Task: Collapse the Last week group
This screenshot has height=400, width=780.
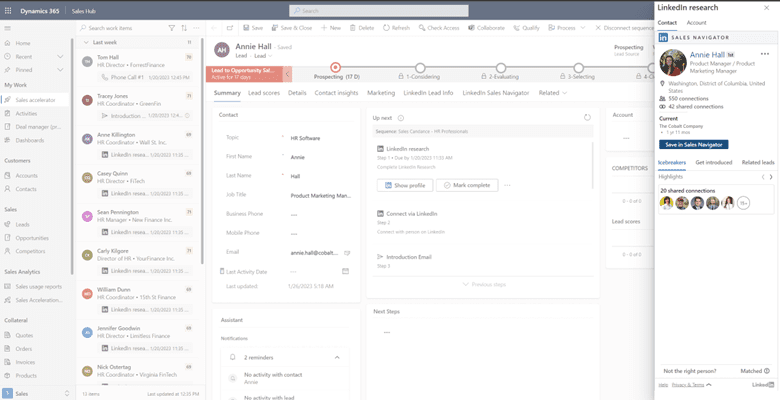Action: pos(87,42)
